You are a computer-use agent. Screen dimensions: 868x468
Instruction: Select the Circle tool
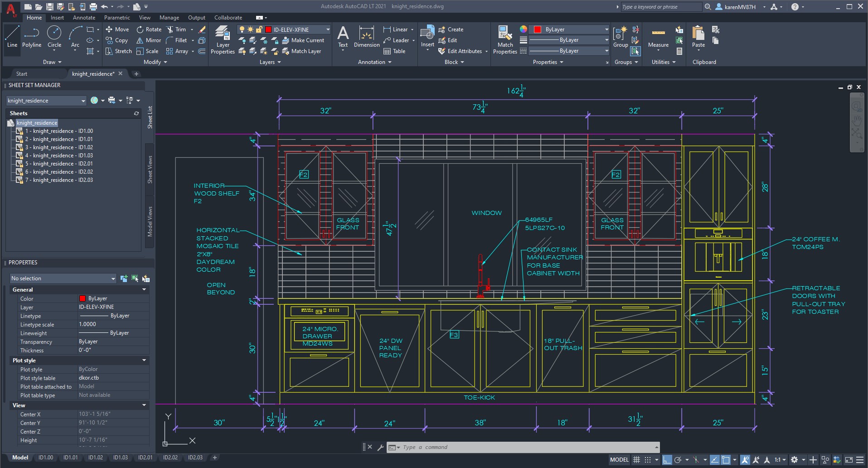tap(54, 37)
